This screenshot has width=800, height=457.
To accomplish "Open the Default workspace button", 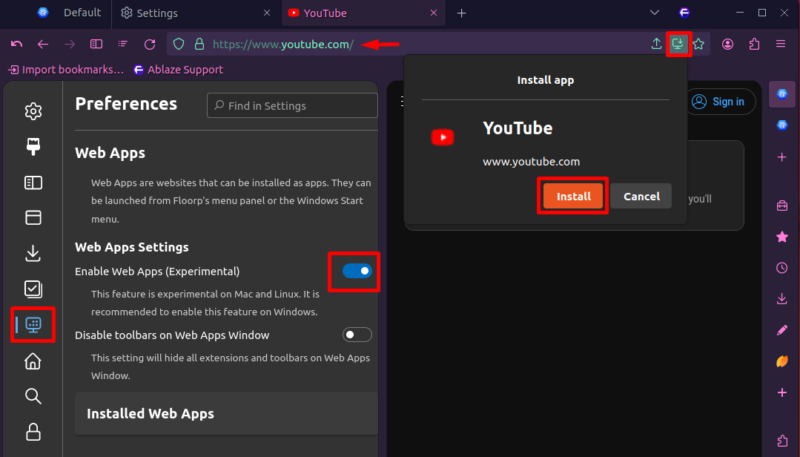I will point(69,13).
